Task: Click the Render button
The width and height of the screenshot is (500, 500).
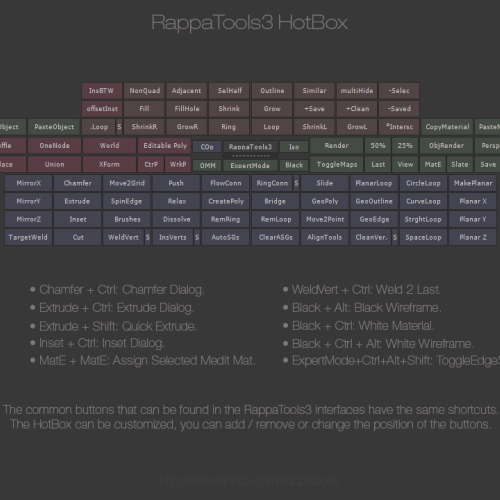Action: coord(337,146)
